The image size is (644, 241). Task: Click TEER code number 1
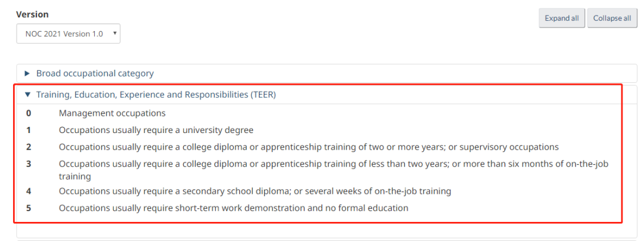29,130
